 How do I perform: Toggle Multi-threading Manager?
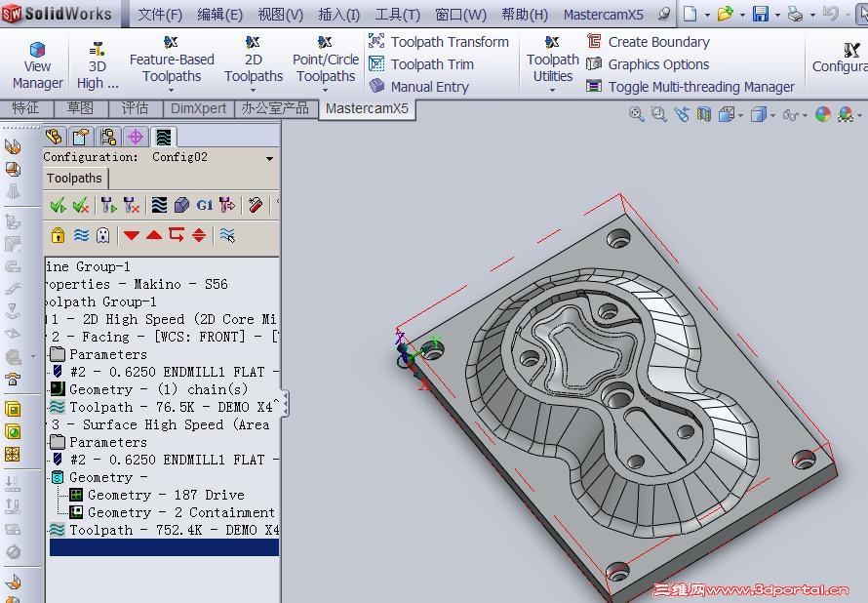click(690, 87)
